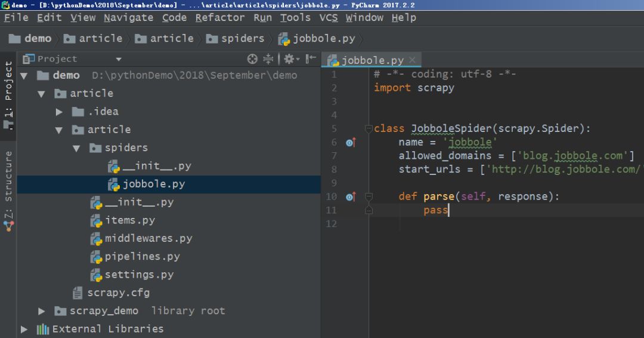
Task: Switch to the jobbole.py editor tab
Action: [x=371, y=60]
